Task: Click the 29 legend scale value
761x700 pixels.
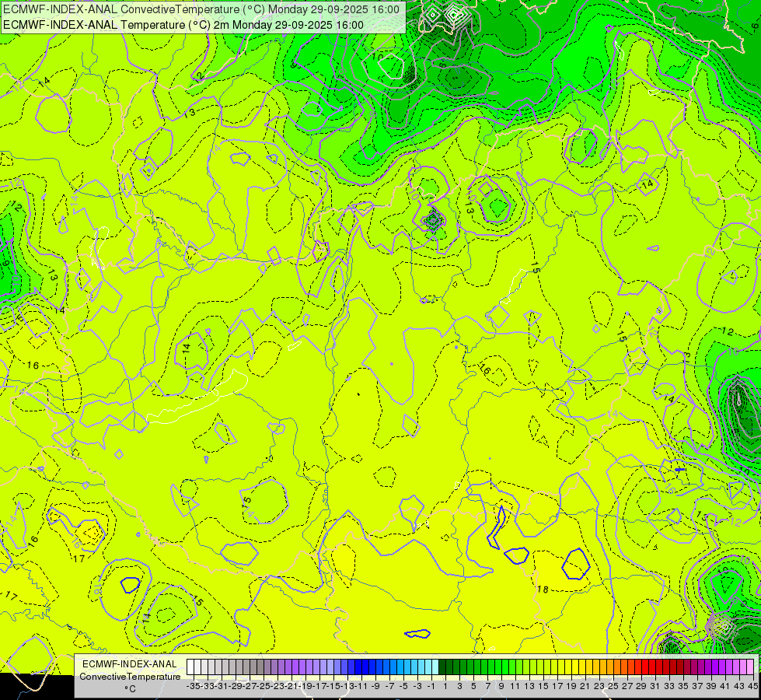Action: tap(641, 687)
